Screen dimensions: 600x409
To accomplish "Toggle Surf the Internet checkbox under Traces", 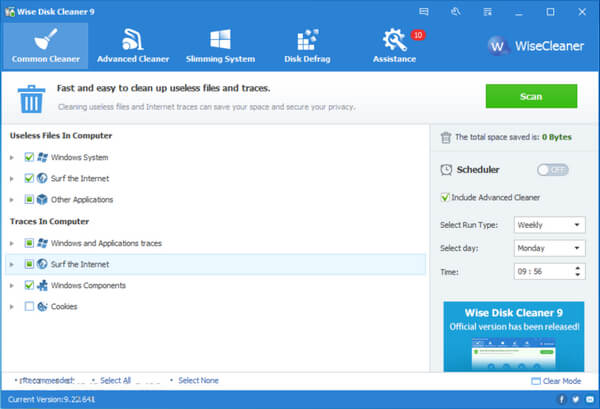I will (x=29, y=264).
